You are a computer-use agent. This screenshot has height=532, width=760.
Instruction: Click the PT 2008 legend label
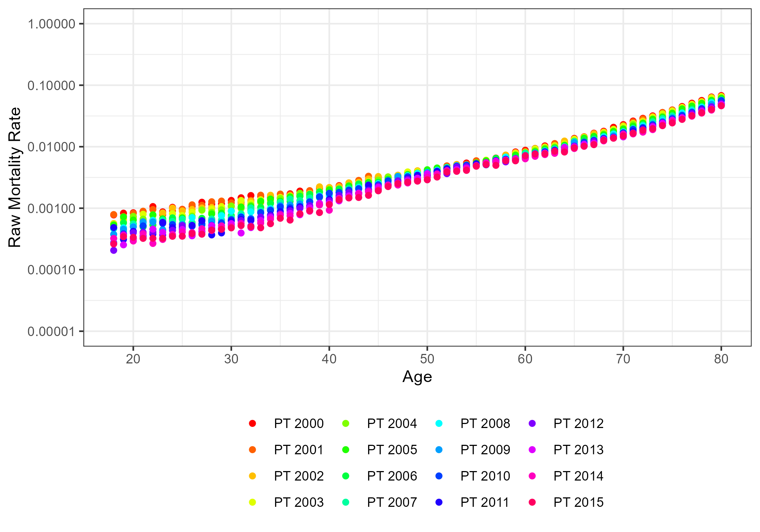pos(485,423)
